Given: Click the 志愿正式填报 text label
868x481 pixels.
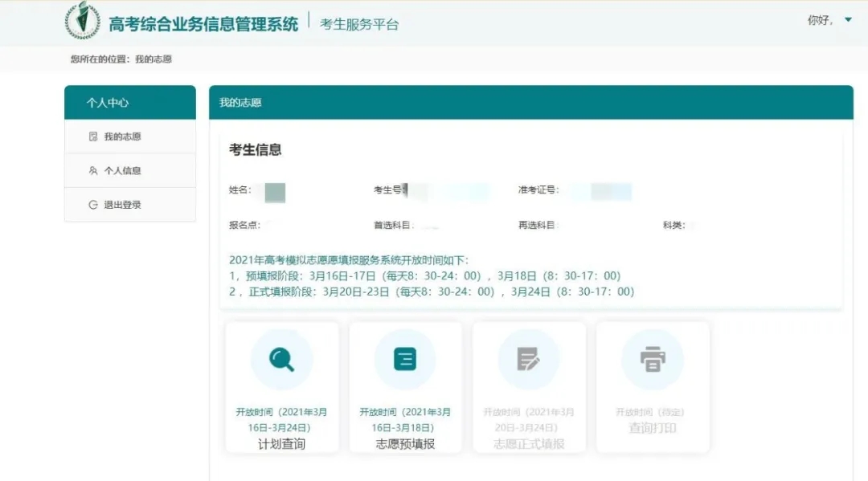Looking at the screenshot, I should tap(528, 444).
